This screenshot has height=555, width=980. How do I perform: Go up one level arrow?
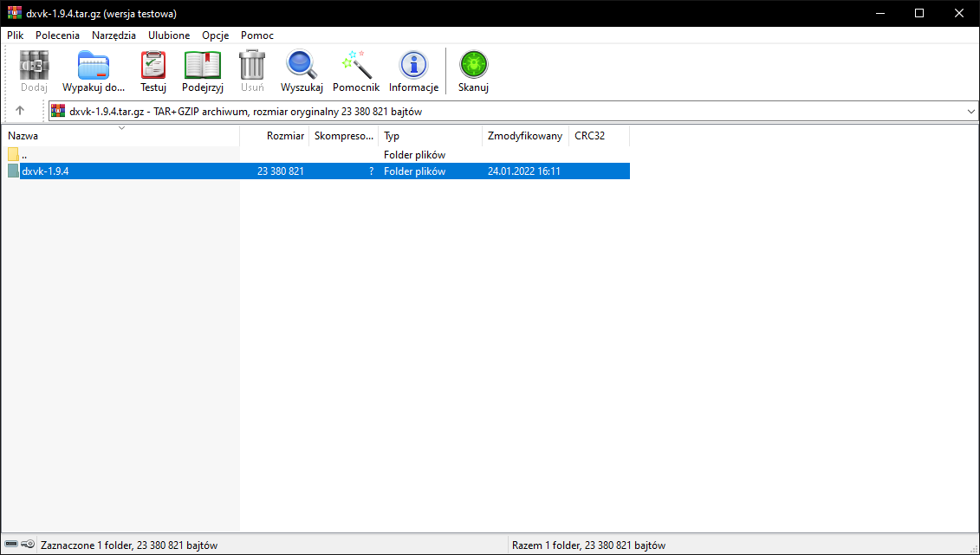tap(20, 111)
